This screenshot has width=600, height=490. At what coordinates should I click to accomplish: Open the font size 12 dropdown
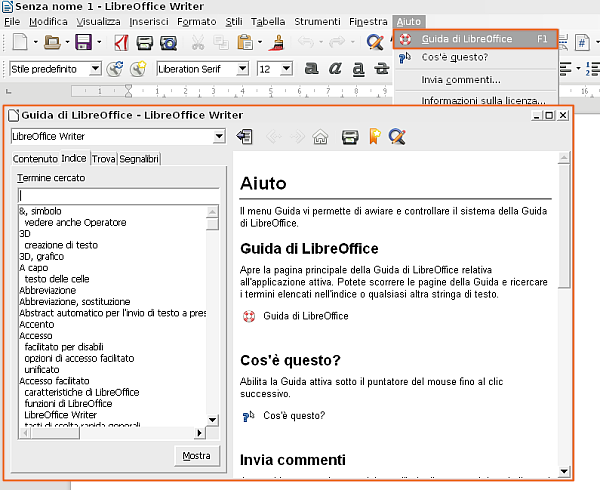286,69
